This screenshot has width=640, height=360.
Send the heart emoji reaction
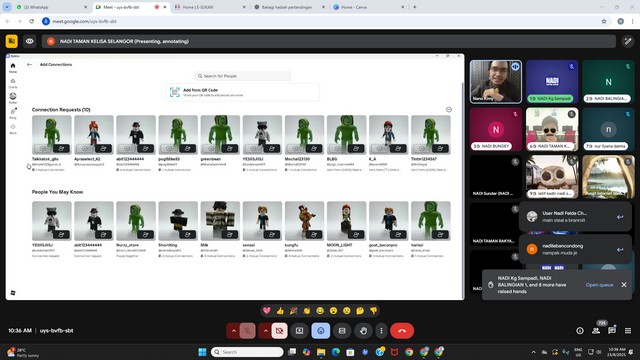tap(267, 311)
